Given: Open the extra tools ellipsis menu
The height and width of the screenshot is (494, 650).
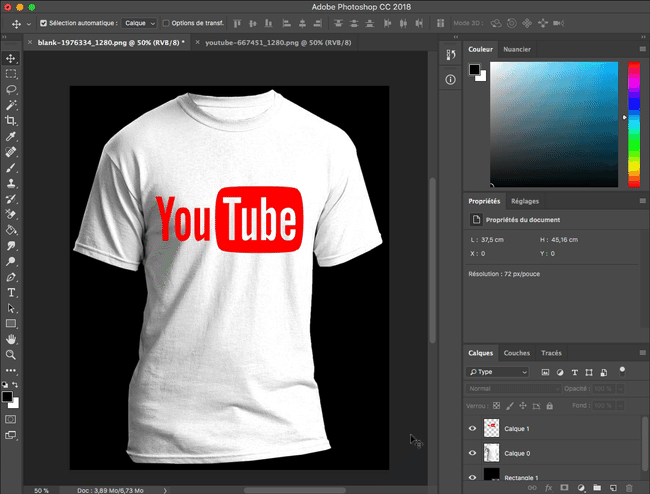Looking at the screenshot, I should pos(11,370).
